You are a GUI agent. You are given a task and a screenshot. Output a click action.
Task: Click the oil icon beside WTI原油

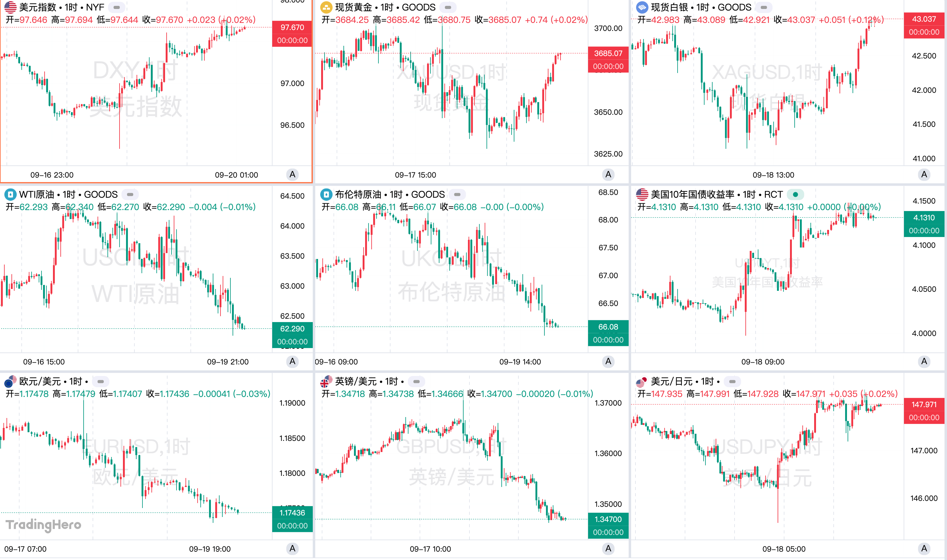[10, 194]
